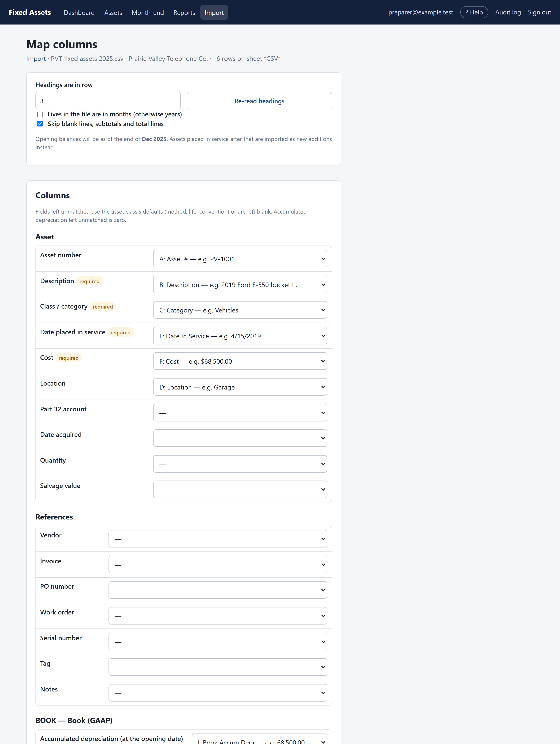The image size is (560, 744).
Task: Click the Fixed Assets brand logo
Action: tap(30, 12)
